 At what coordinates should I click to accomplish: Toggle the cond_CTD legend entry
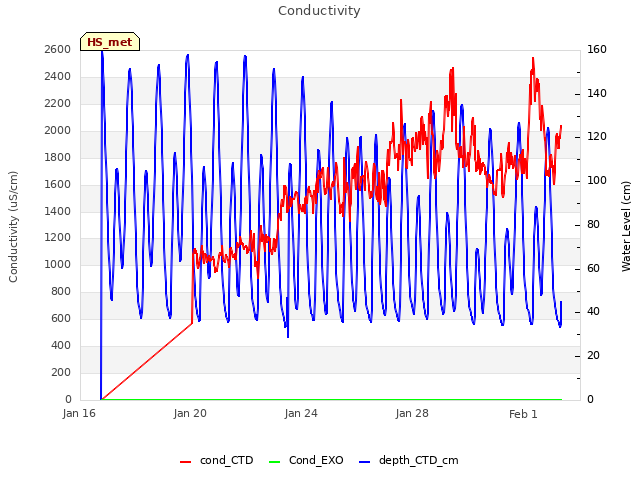[216, 460]
